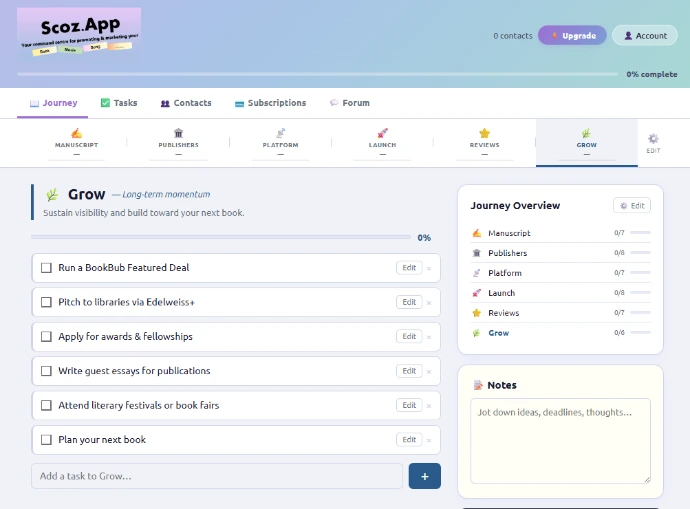
Task: Delete the Pitch to libraries task
Action: click(429, 303)
